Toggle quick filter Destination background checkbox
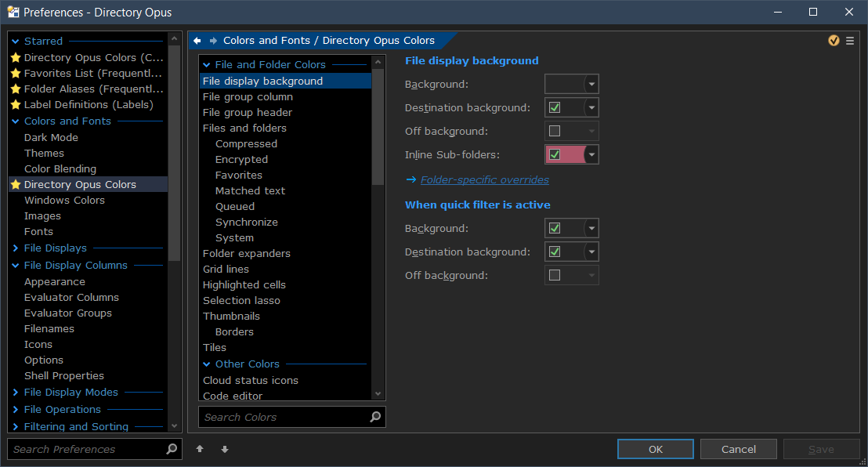Screen dimensions: 868x467 coord(555,252)
